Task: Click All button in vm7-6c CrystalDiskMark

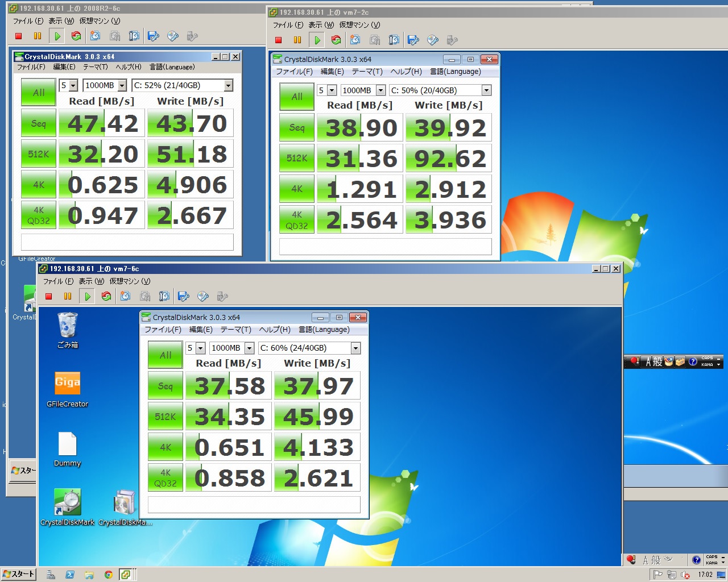Action: click(166, 355)
